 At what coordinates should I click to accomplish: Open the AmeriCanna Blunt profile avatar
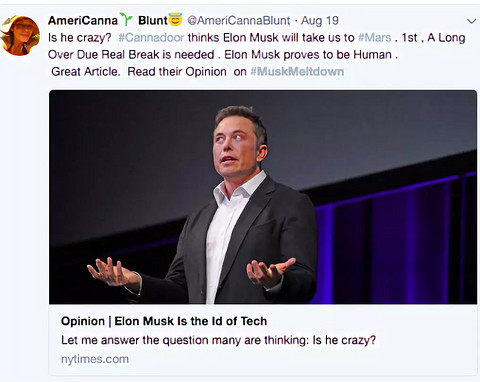pyautogui.click(x=21, y=35)
